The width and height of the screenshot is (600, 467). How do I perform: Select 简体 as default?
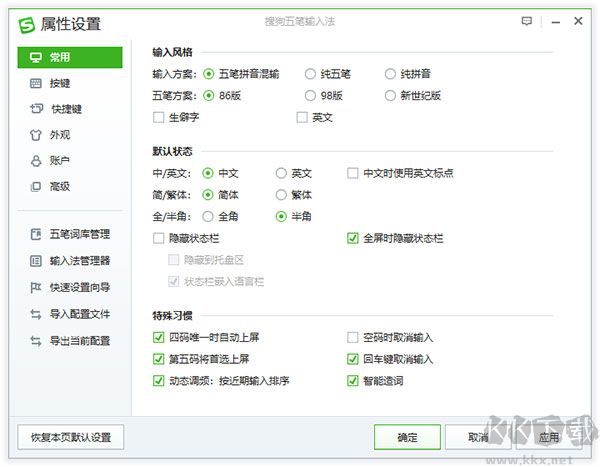pos(208,195)
